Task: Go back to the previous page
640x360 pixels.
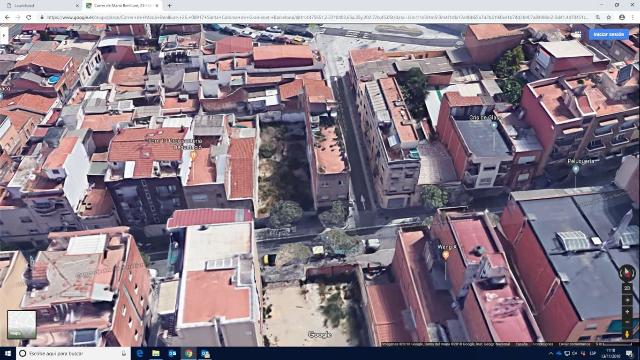Action: [7, 18]
